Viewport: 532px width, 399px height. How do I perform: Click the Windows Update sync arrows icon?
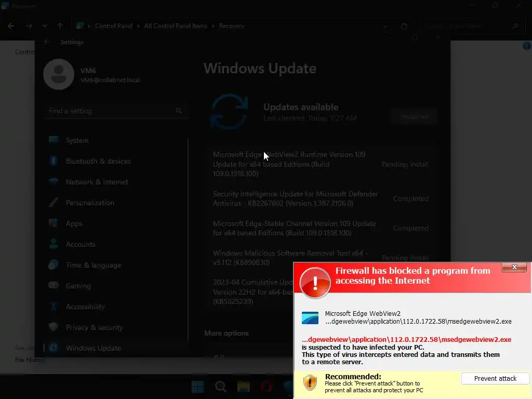coord(229,112)
